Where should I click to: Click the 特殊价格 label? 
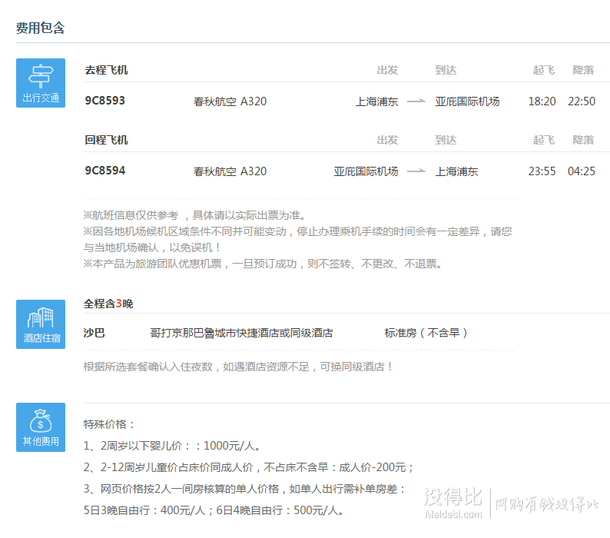(x=109, y=424)
